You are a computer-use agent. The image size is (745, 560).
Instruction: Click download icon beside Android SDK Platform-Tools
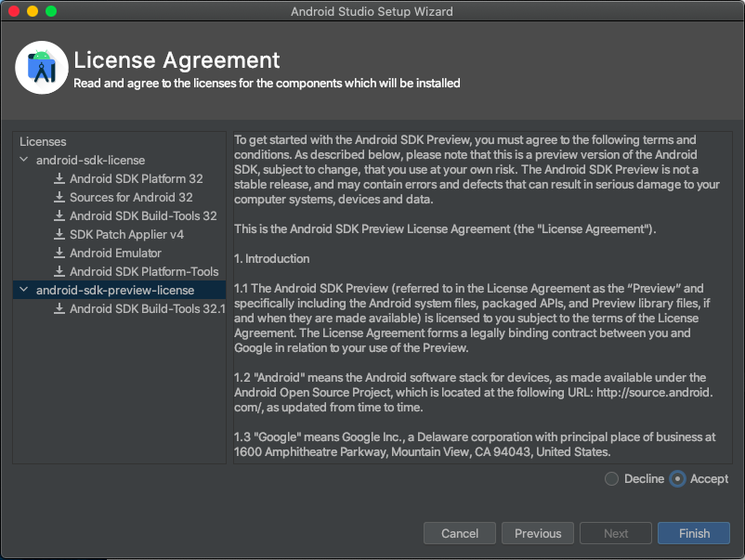(x=59, y=271)
